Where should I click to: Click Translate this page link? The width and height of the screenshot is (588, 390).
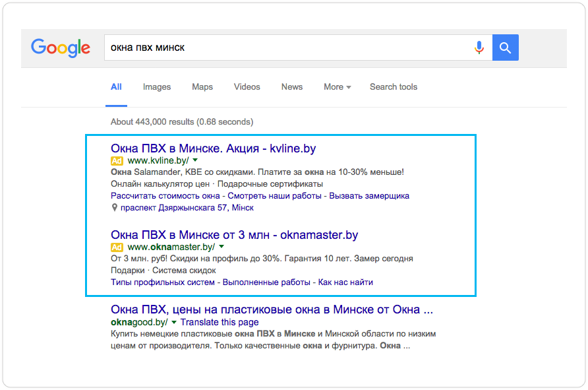220,322
